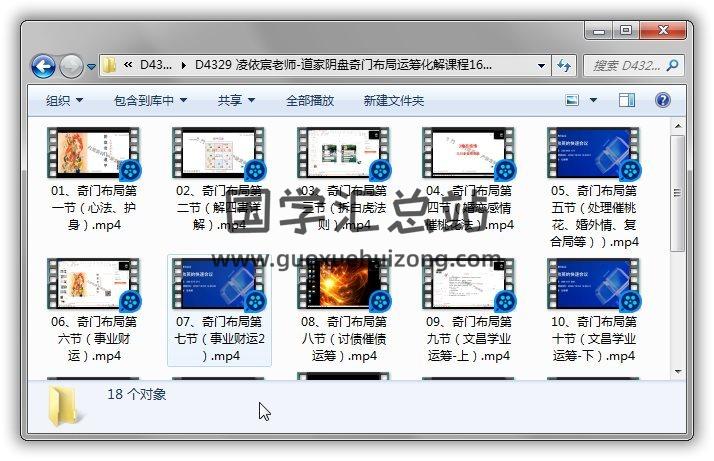Click the 全部播放 button
Image resolution: width=714 pixels, height=461 pixels.
[x=310, y=100]
